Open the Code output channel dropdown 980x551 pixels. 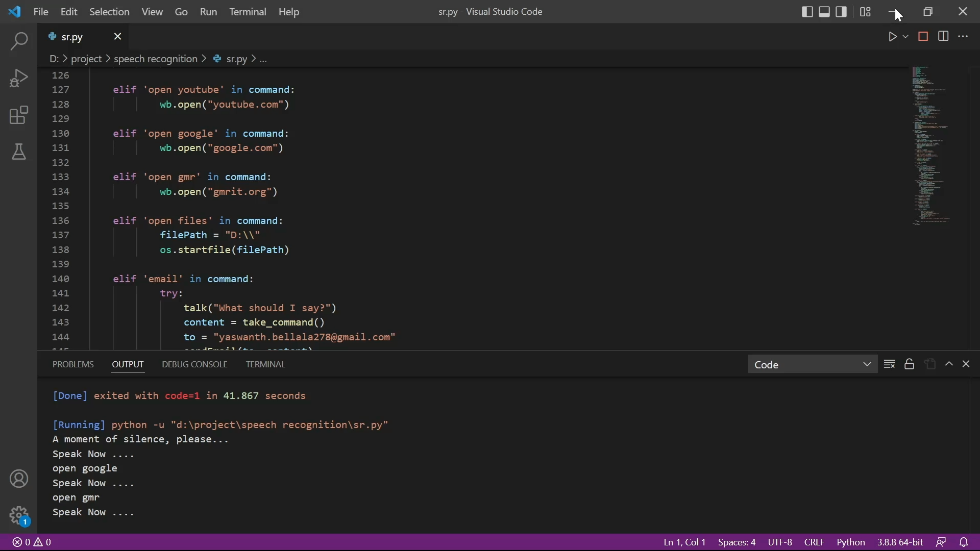(x=813, y=364)
